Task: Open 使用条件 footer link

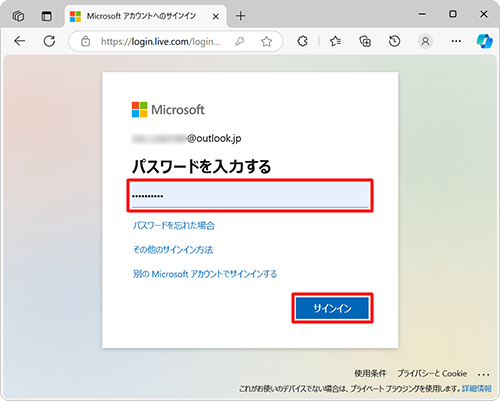Action: [370, 373]
